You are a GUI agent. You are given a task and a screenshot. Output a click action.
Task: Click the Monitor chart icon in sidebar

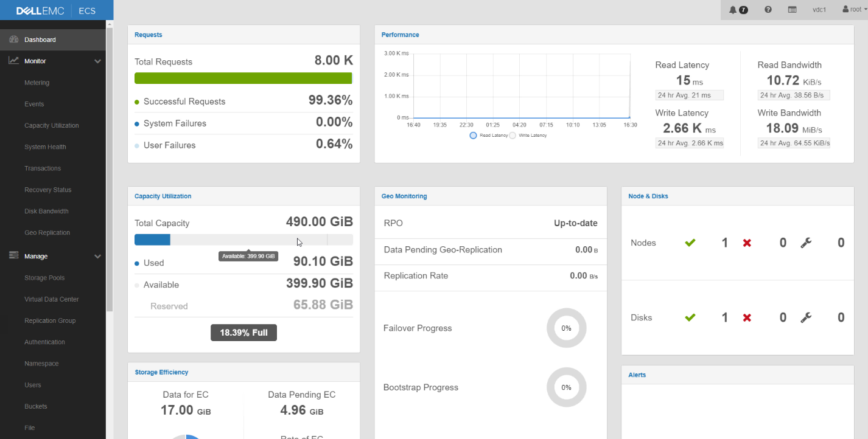(13, 61)
